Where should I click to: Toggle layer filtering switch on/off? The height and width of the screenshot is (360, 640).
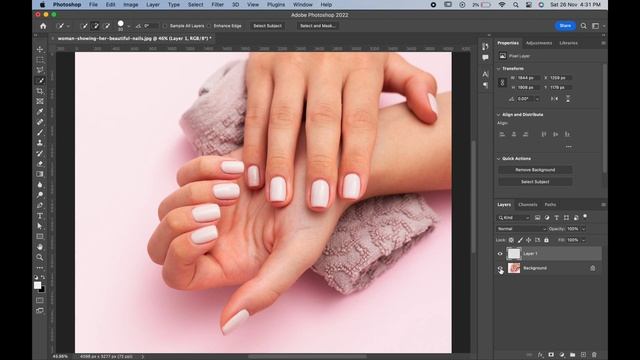(585, 216)
